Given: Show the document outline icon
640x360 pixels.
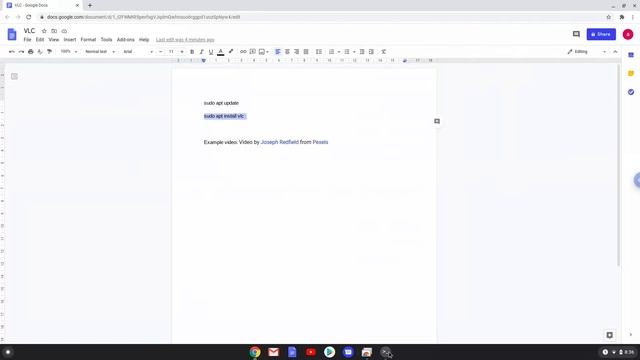Looking at the screenshot, I should click(14, 76).
